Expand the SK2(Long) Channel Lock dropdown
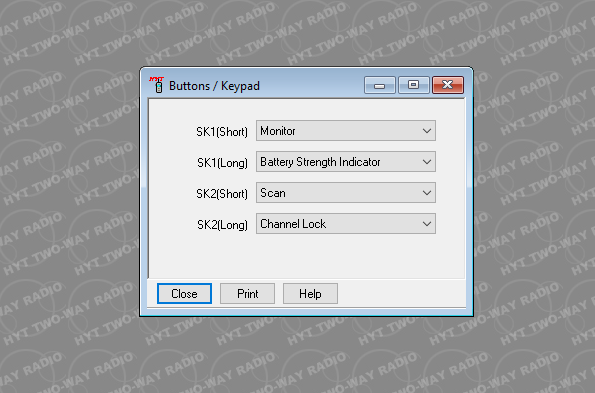 pos(346,224)
